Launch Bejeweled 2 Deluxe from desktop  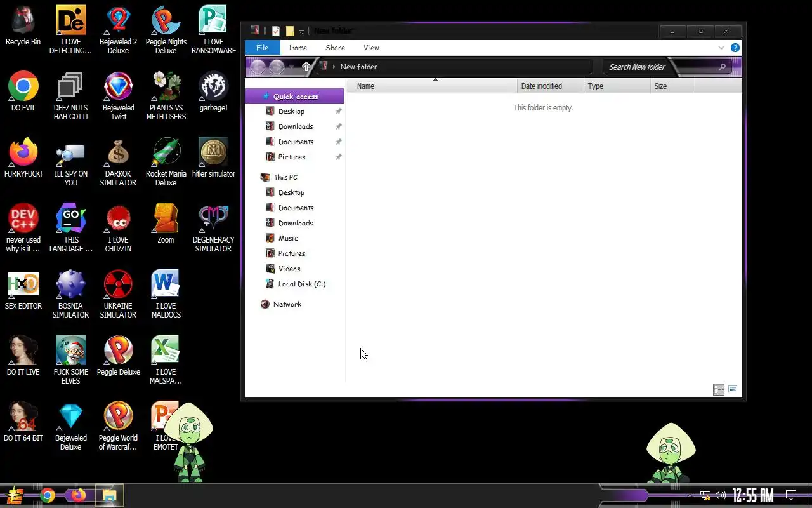[x=118, y=30]
